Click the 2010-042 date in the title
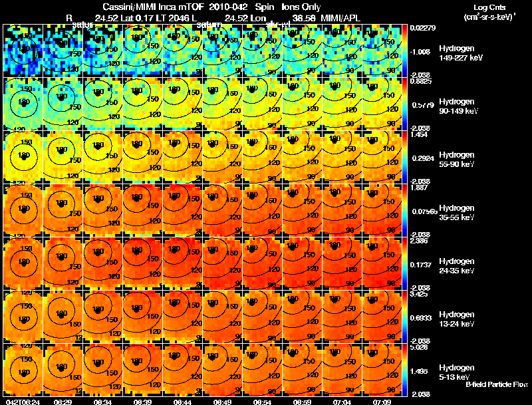Image resolution: width=532 pixels, height=405 pixels. [x=228, y=7]
